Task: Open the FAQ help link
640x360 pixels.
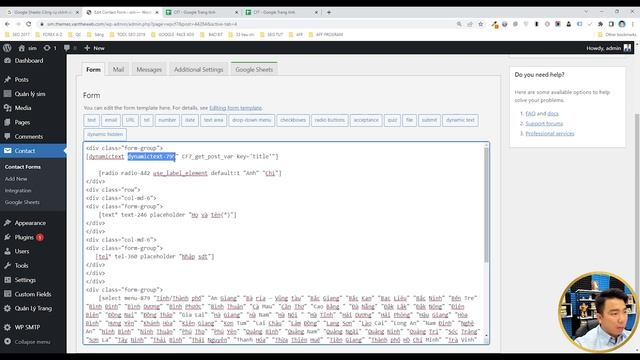Action: [x=530, y=113]
